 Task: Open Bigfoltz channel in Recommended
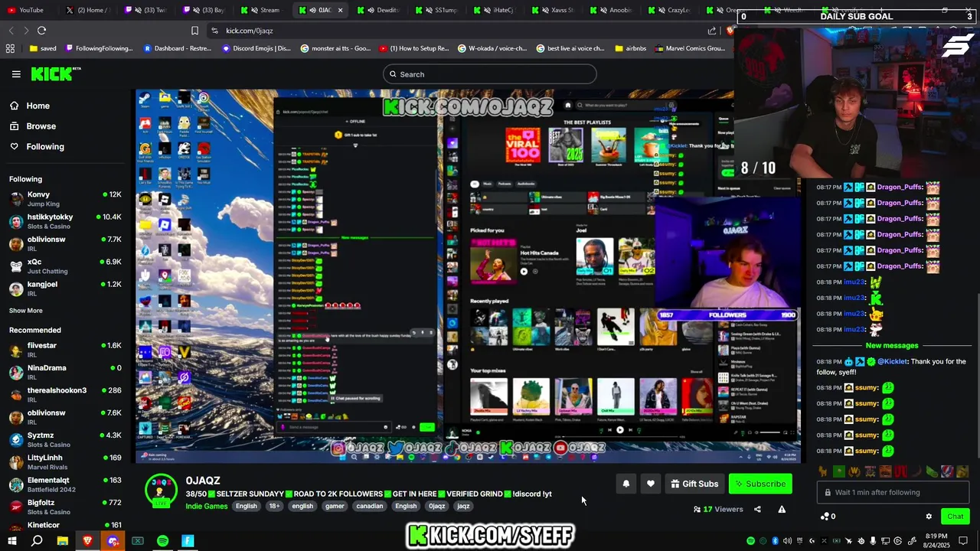[66, 507]
